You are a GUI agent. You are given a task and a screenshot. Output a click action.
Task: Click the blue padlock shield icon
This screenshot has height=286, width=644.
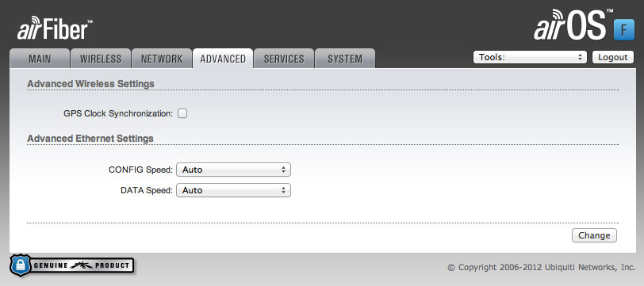click(20, 265)
